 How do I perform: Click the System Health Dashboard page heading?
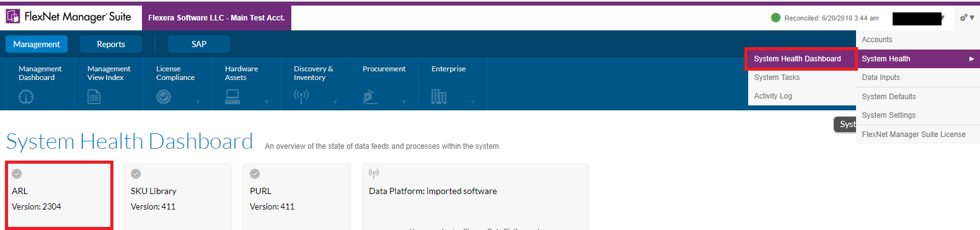click(130, 141)
